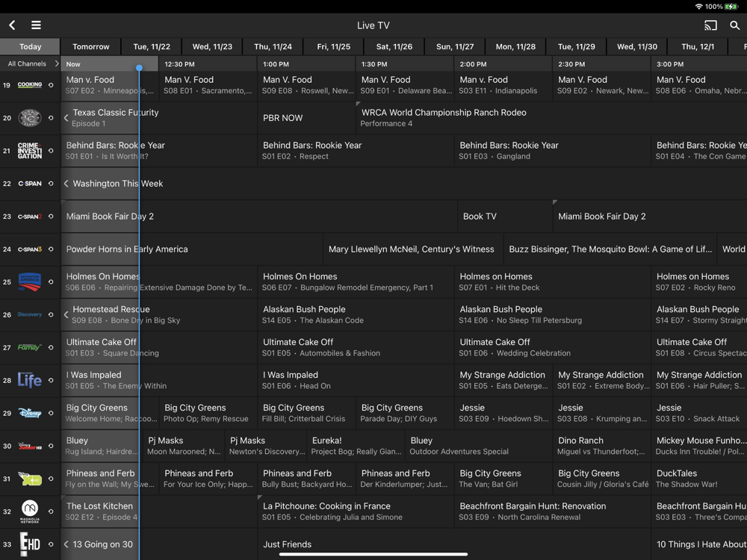
Task: Toggle favorite circle for channel 19
Action: click(51, 85)
